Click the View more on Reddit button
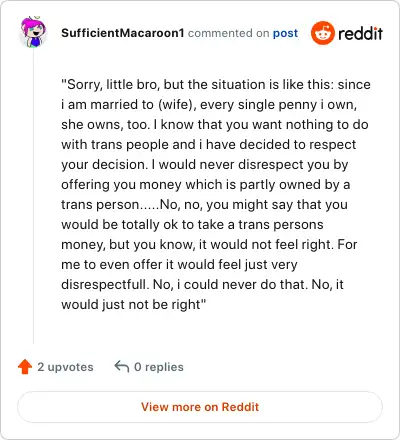This screenshot has height=440, width=400. pyautogui.click(x=200, y=407)
